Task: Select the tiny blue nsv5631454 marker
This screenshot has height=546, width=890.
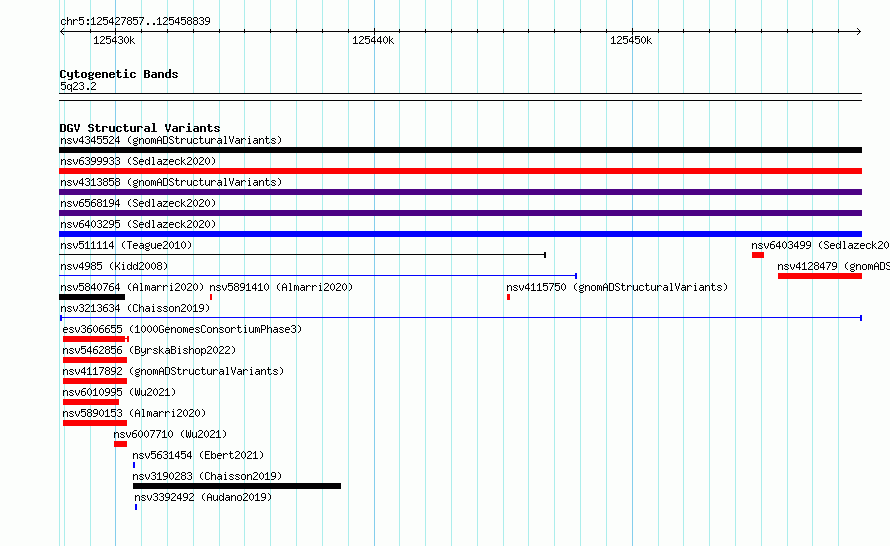Action: pos(134,465)
